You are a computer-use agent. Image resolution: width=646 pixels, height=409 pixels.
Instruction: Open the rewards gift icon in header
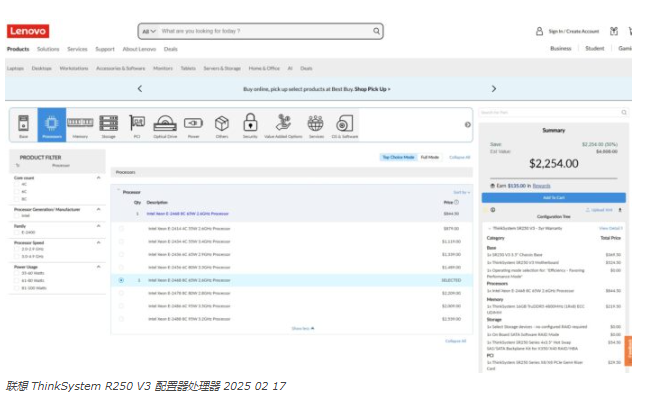[x=614, y=31]
